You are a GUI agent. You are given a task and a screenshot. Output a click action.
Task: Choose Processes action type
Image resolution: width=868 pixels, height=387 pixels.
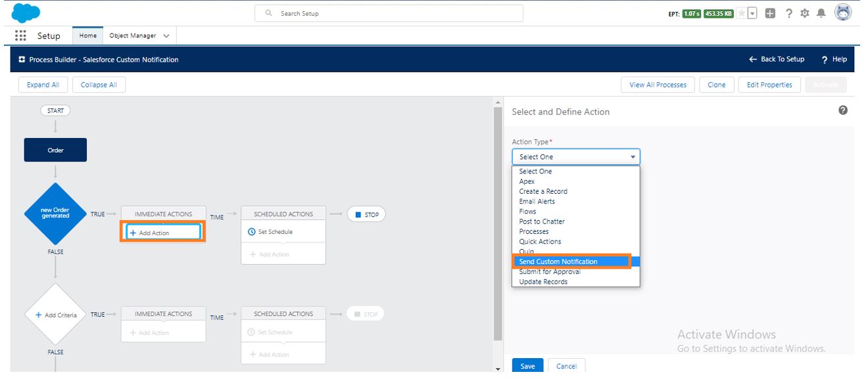coord(576,231)
